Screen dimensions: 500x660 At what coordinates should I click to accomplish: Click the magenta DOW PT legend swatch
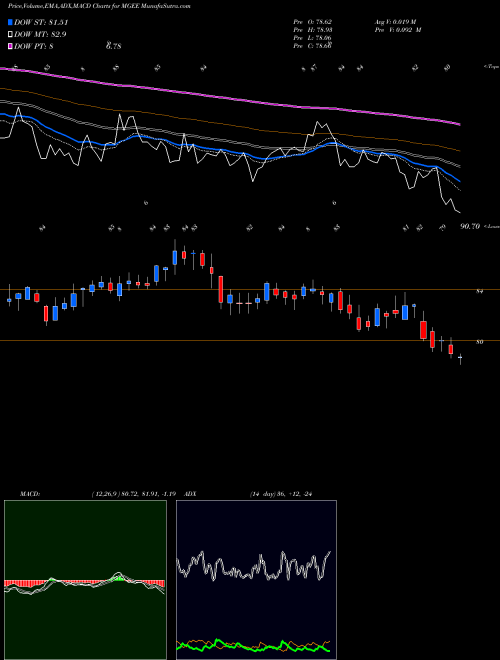(x=11, y=46)
